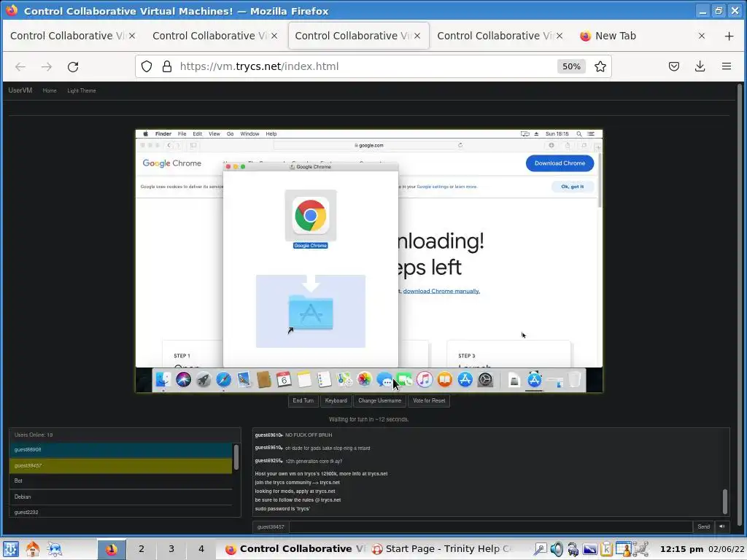The width and height of the screenshot is (747, 560).
Task: Select user Debian in the users list
Action: 120,497
